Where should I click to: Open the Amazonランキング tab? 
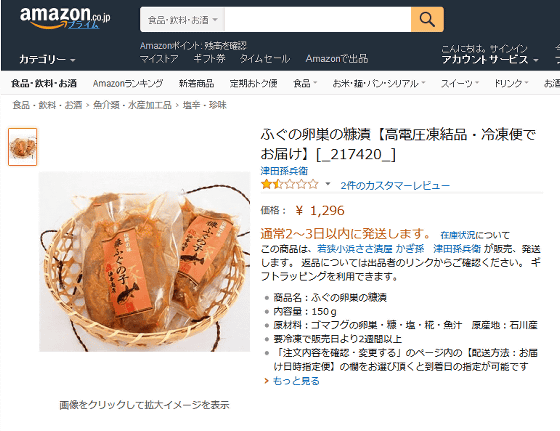click(128, 84)
